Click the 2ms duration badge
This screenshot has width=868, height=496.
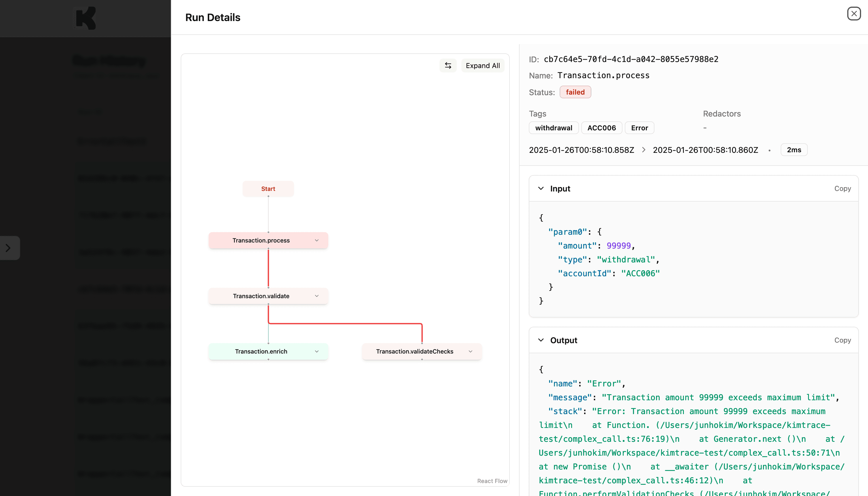794,150
